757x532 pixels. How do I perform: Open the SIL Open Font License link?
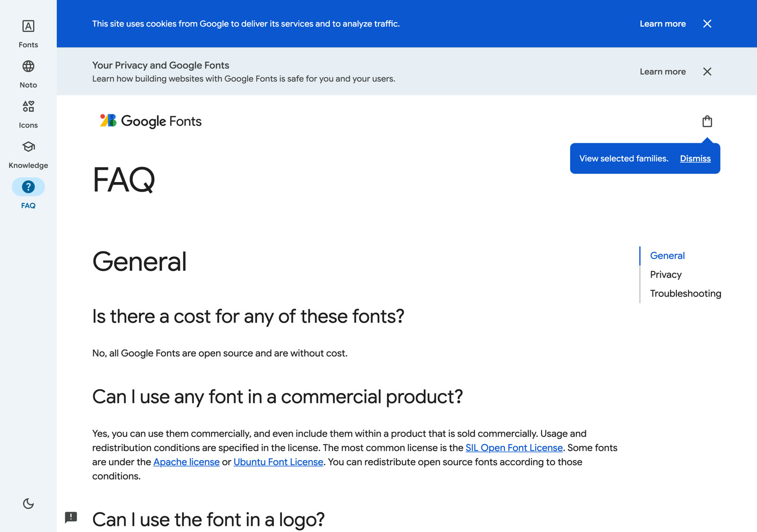click(514, 448)
